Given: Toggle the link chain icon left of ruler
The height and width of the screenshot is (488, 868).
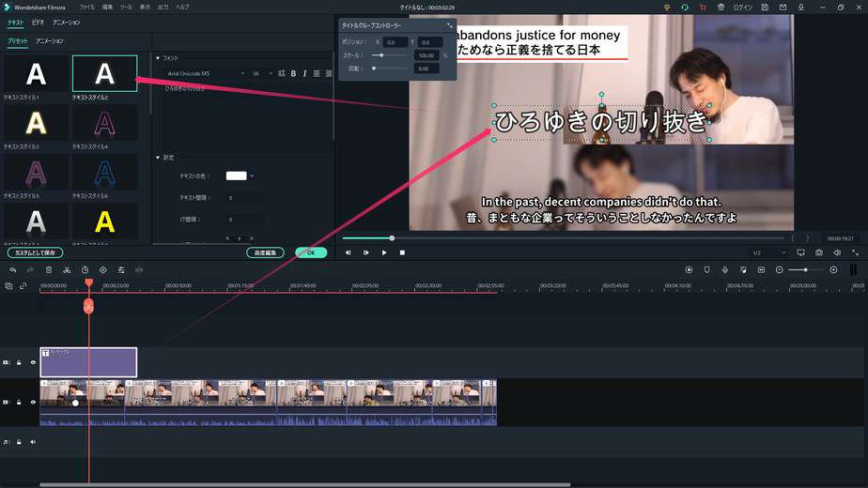Looking at the screenshot, I should coord(23,286).
